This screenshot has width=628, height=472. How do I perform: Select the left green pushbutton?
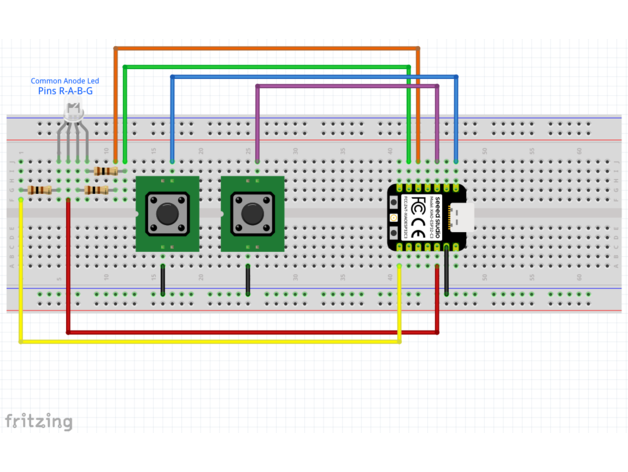[x=167, y=213]
